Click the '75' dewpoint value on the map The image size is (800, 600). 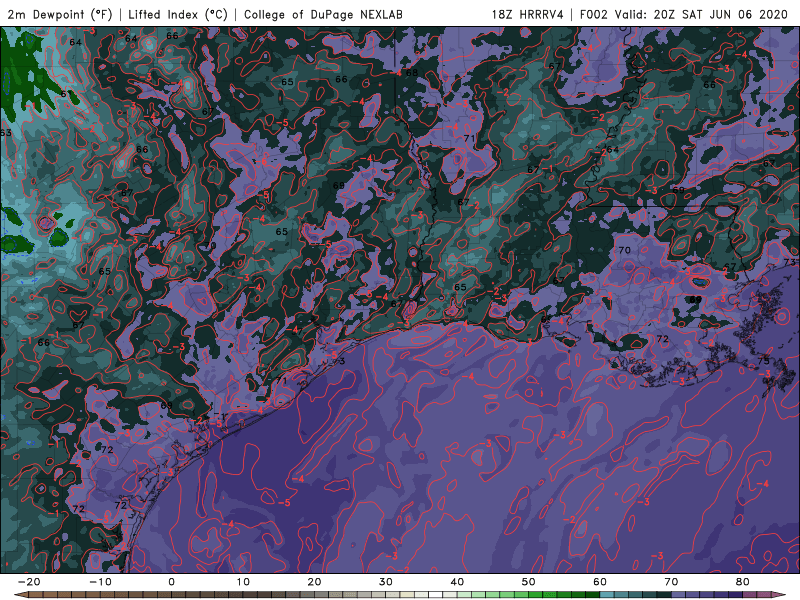[763, 361]
